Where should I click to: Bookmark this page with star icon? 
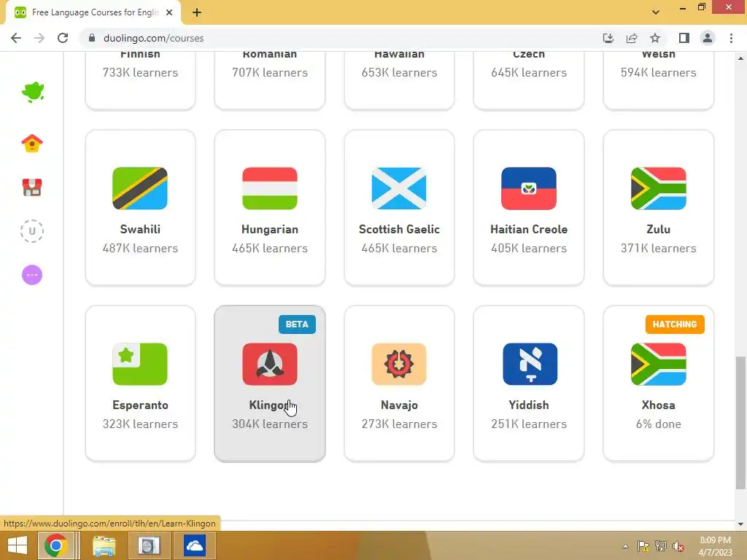pyautogui.click(x=655, y=38)
